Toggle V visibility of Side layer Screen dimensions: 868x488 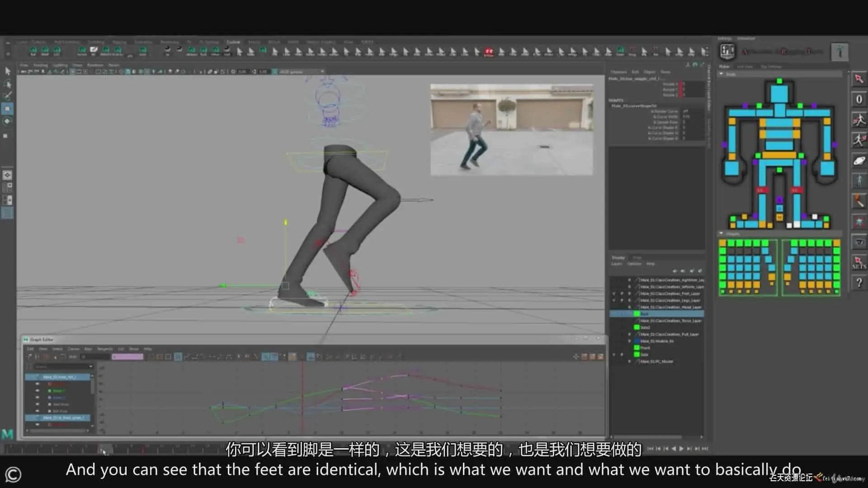pyautogui.click(x=614, y=355)
